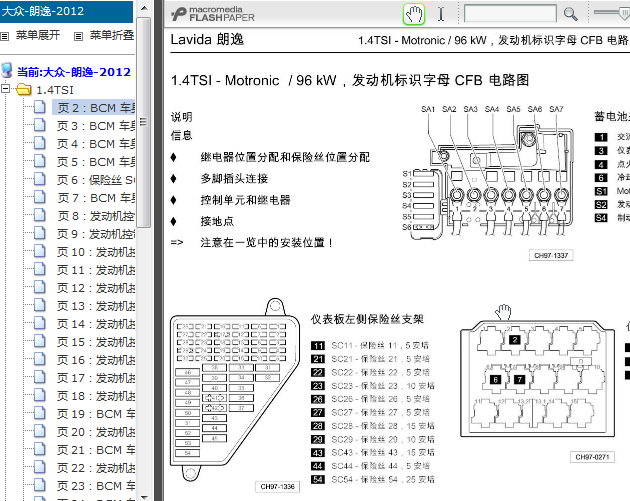Click the page icon beside 页 23
The height and width of the screenshot is (501, 630).
pyautogui.click(x=39, y=485)
